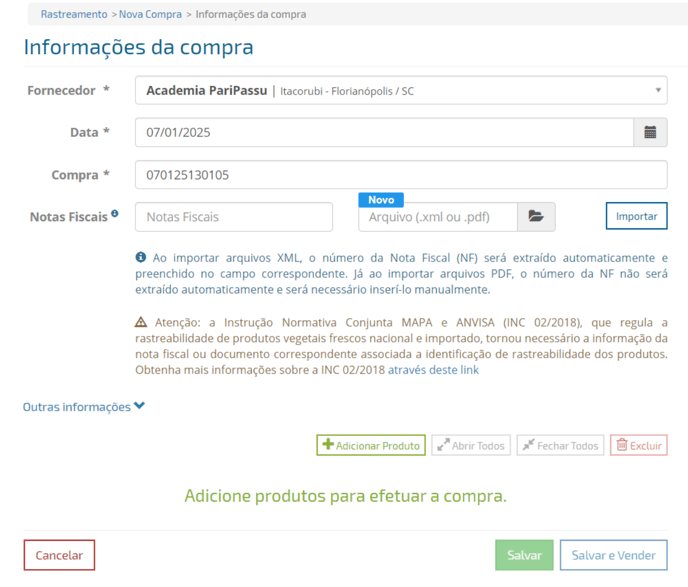Click the folder browse icon for file upload

(x=536, y=216)
